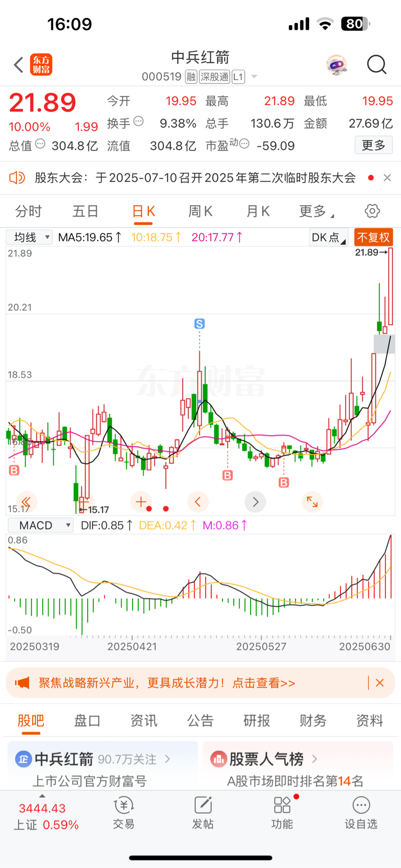401x868 pixels.
Task: Tap the 融 margin tag
Action: 191,77
